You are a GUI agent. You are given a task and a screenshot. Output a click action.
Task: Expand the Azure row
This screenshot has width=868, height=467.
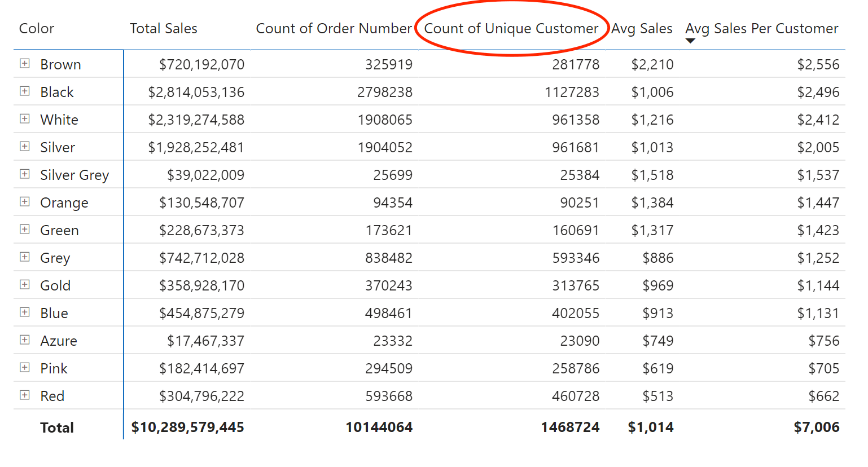24,340
